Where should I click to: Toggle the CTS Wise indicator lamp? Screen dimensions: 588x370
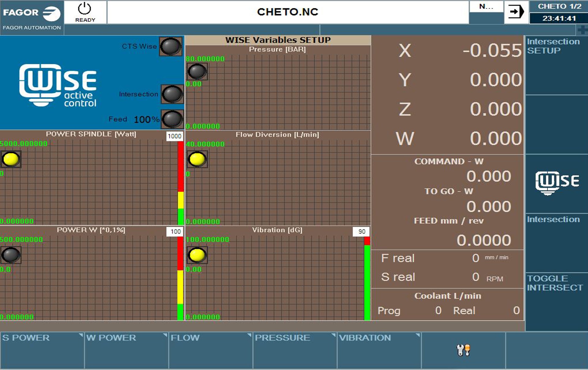point(171,46)
